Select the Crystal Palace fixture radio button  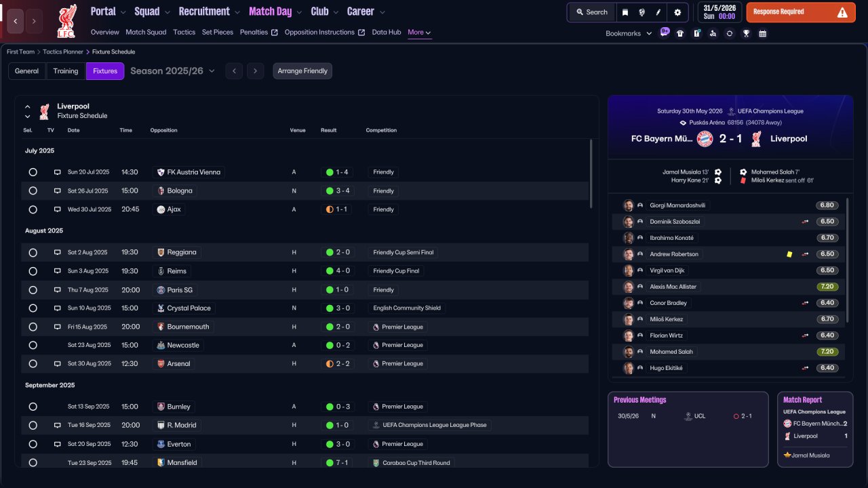33,308
